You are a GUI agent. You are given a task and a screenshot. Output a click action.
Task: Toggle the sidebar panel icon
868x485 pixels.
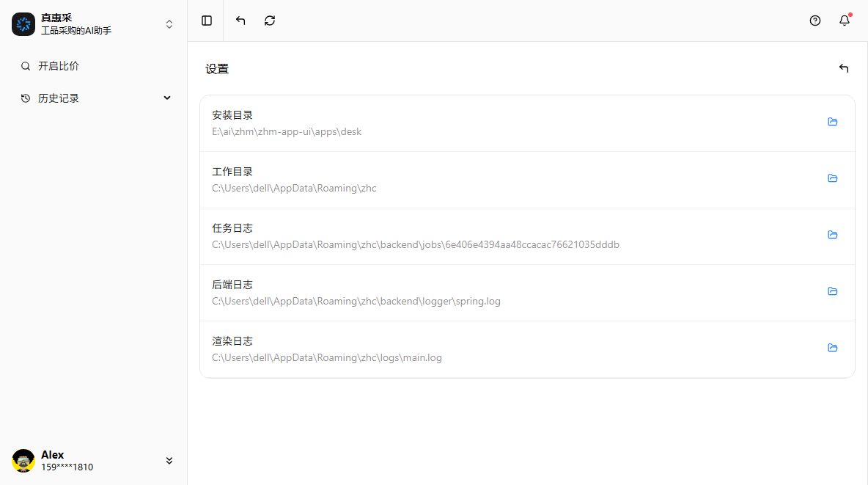(207, 21)
